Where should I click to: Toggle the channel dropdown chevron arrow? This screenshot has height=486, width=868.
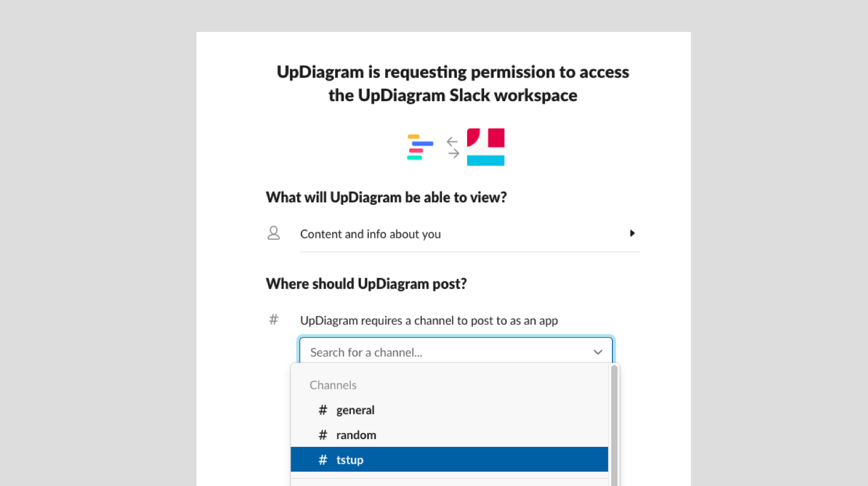598,352
